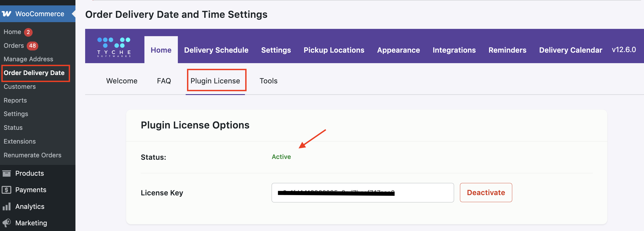Viewport: 644px width, 231px height.
Task: Click the Tyche Softwares logo
Action: coord(114,47)
